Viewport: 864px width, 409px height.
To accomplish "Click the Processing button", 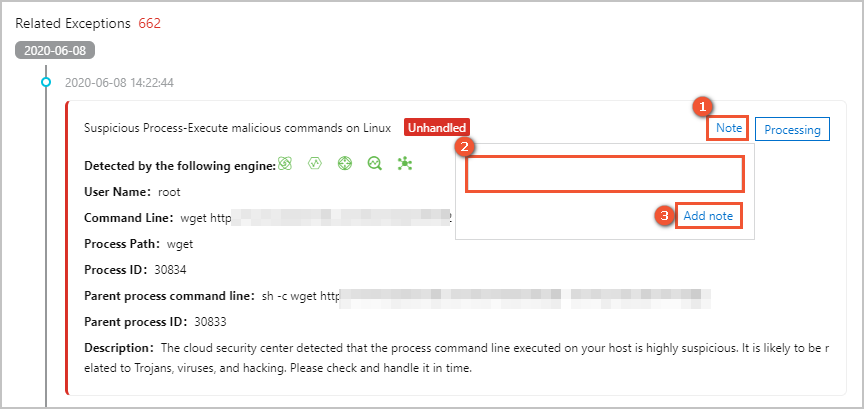I will pos(792,130).
